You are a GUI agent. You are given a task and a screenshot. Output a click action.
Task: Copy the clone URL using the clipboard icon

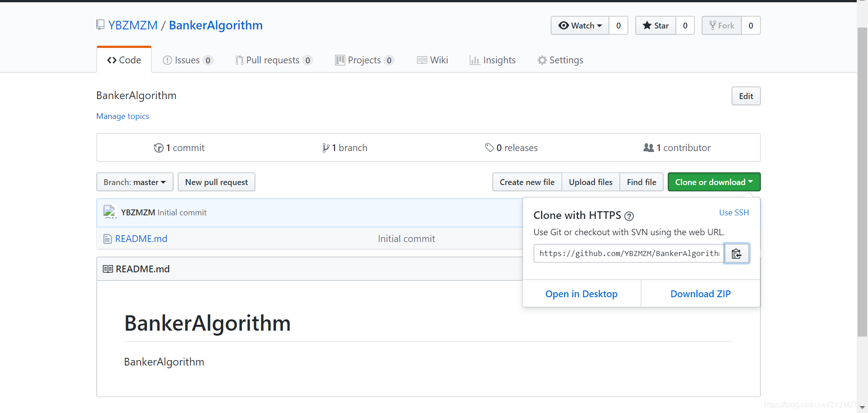click(736, 253)
